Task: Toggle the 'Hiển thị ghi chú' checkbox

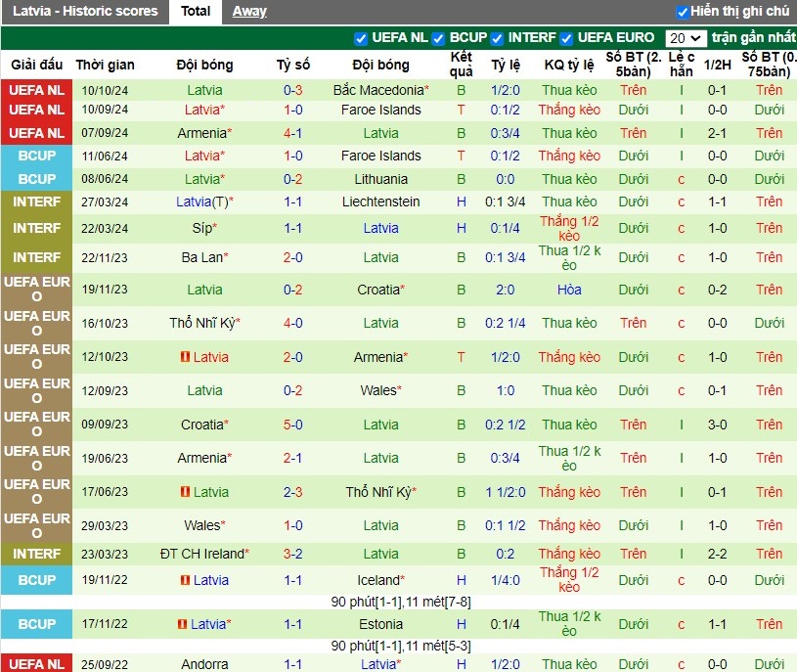Action: click(683, 12)
